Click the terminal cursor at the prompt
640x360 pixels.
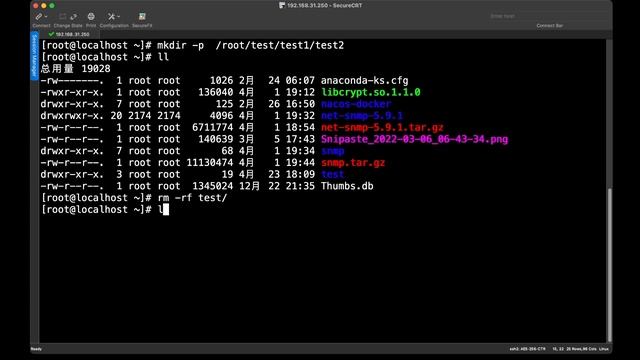[166, 210]
